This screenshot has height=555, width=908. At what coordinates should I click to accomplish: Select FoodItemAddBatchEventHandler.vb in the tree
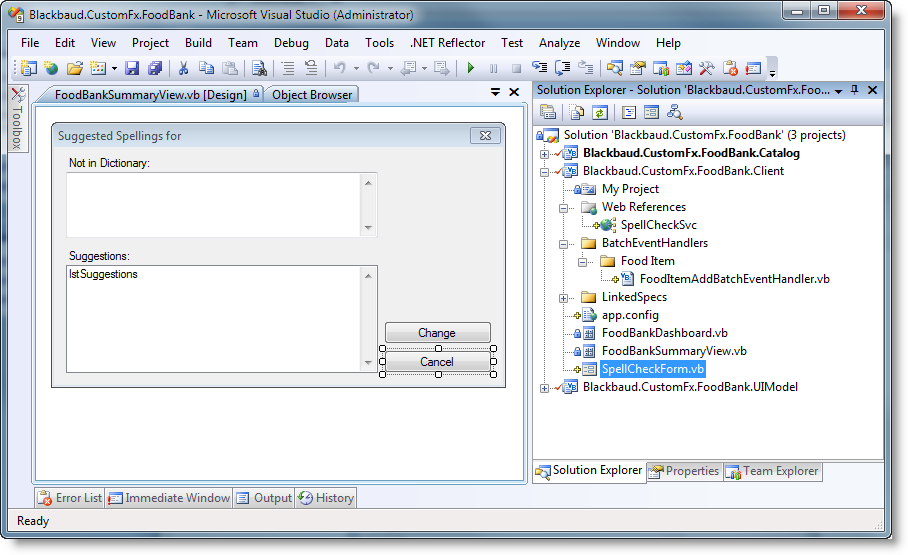(x=734, y=279)
